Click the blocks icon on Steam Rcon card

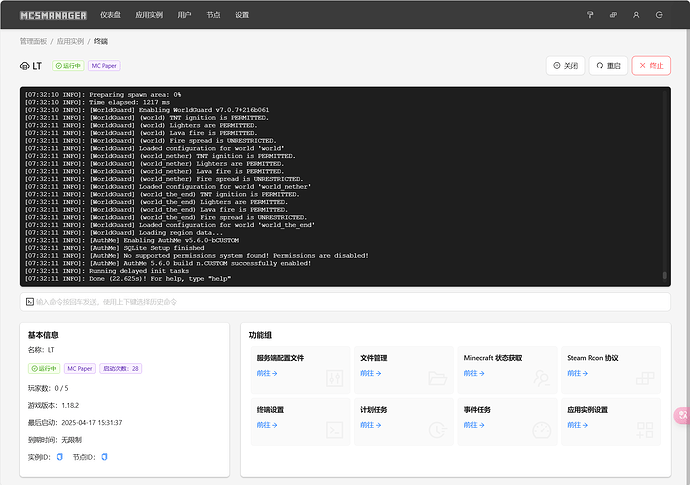(x=645, y=378)
